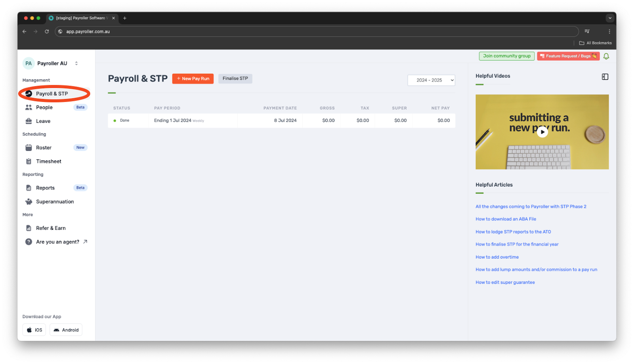The image size is (634, 364).
Task: Open article about STP Phase 2 changes
Action: point(531,206)
